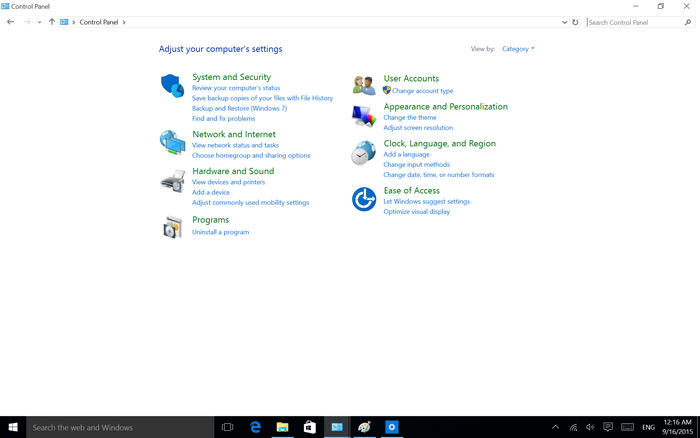Viewport: 700px width, 438px height.
Task: Open Let Windows suggest settings link
Action: tap(426, 202)
